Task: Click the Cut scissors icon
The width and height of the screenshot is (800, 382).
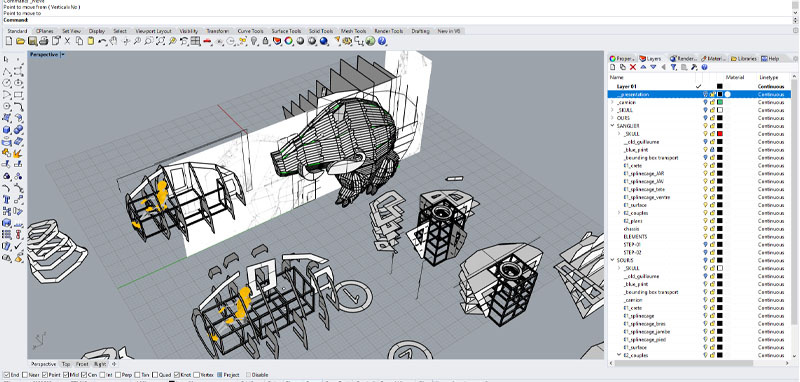Action: click(x=67, y=41)
